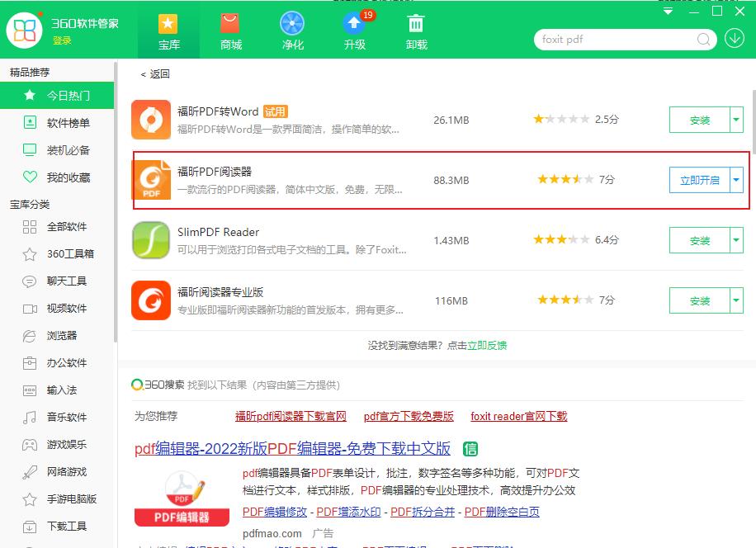Expand dropdown next to 立即开启 button
Viewport: 756px width, 548px height.
[737, 179]
